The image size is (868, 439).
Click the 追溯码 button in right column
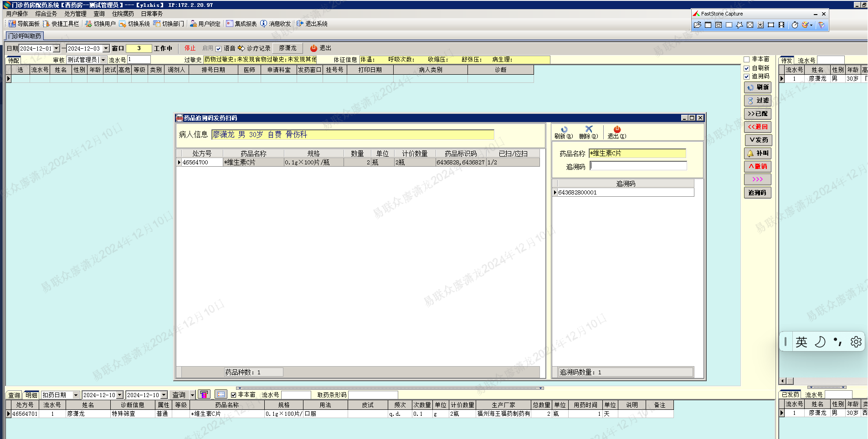757,193
